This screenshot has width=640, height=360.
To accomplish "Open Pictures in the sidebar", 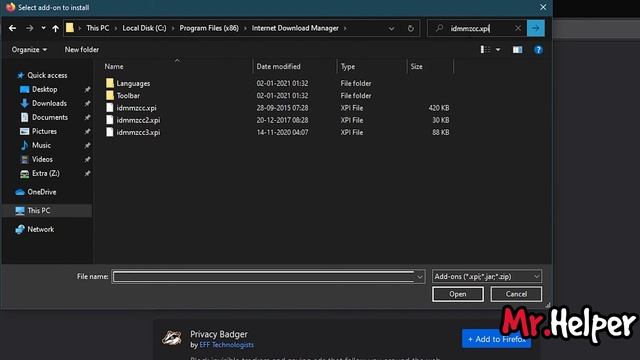I will click(44, 131).
